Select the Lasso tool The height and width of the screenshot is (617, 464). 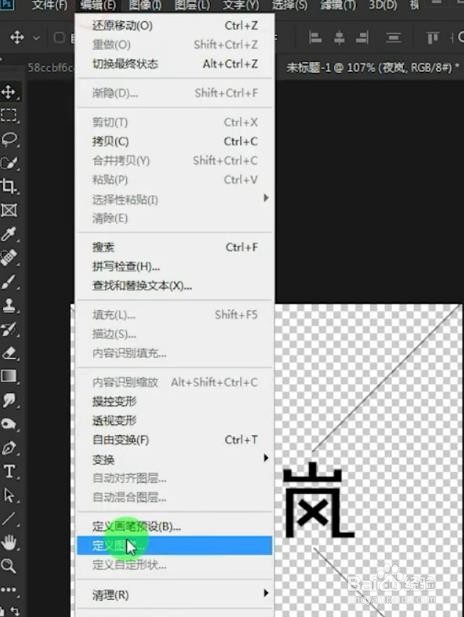9,139
